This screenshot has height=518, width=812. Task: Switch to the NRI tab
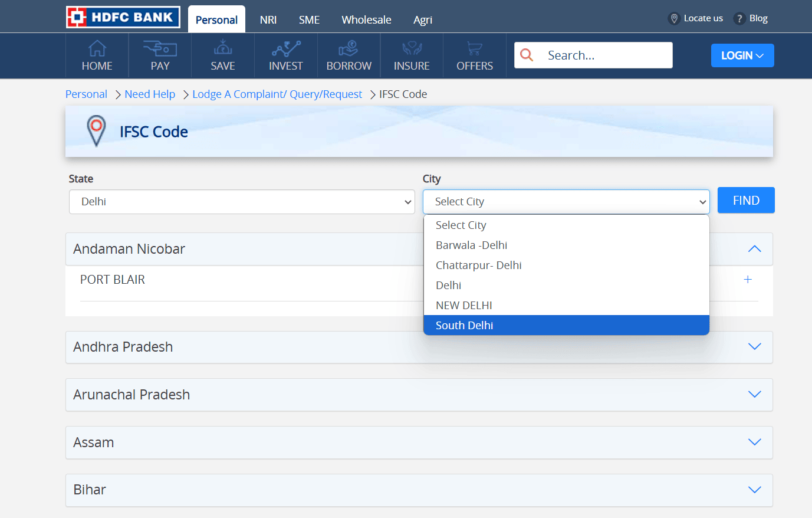268,19
